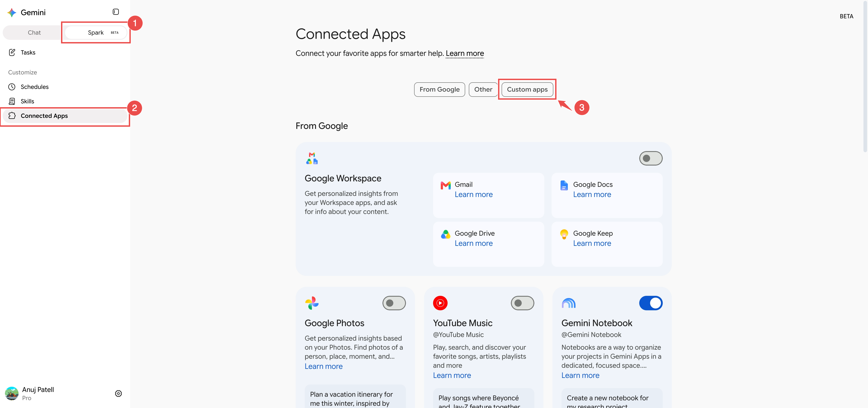Filter by From Google
The height and width of the screenshot is (408, 868).
point(439,89)
